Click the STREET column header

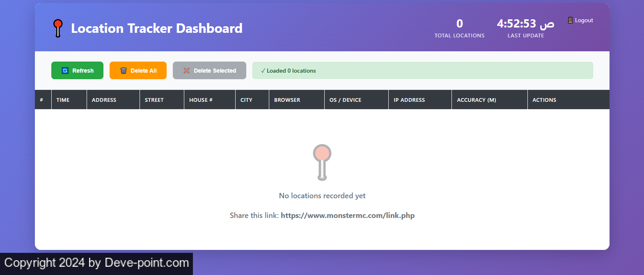click(x=154, y=100)
